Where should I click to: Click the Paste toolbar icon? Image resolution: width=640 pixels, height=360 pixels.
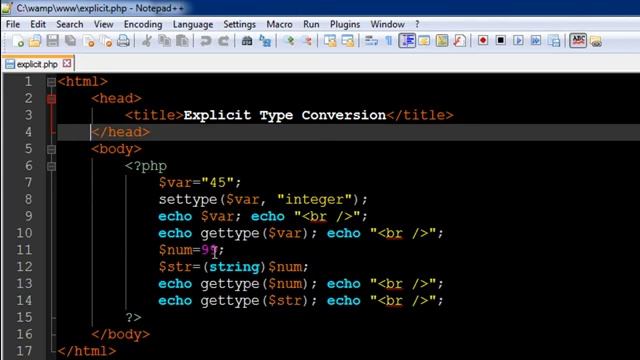182,41
